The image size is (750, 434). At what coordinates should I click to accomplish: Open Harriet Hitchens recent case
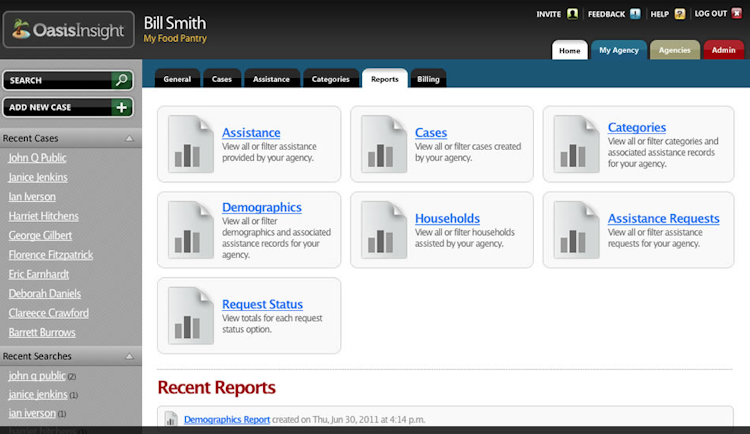click(44, 216)
